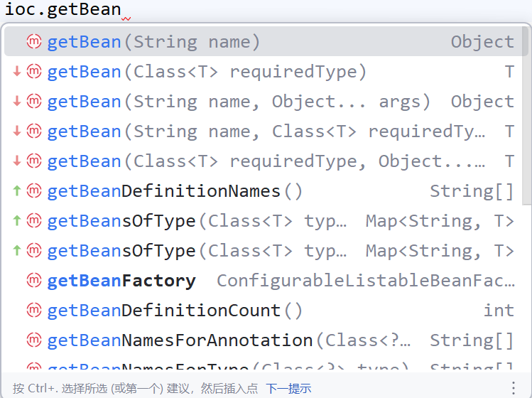Open the three-dot popup options menu
Image resolution: width=532 pixels, height=398 pixels.
point(514,388)
